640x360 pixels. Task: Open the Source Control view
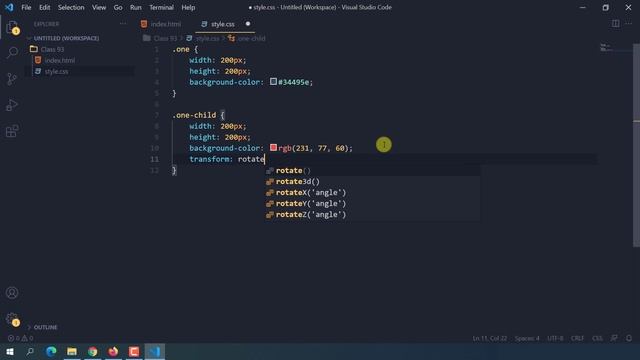tap(12, 78)
